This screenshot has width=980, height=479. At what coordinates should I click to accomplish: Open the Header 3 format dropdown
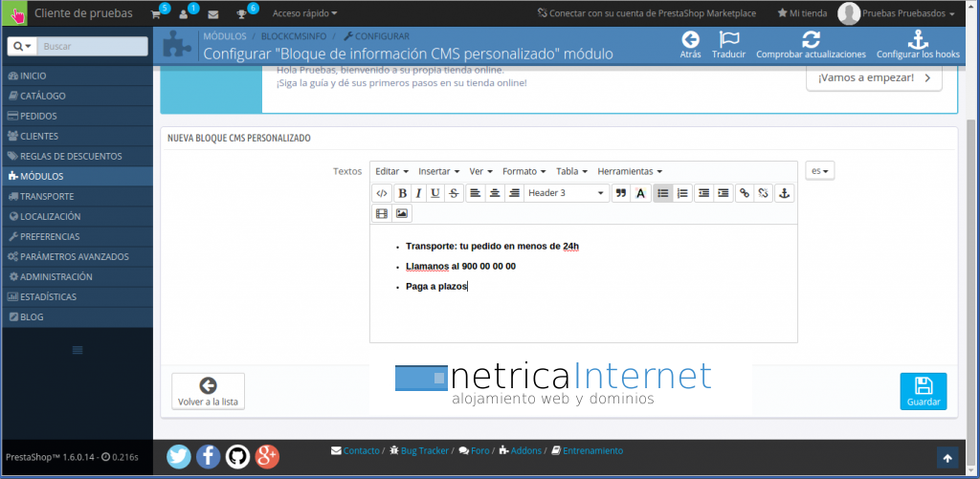coord(567,193)
